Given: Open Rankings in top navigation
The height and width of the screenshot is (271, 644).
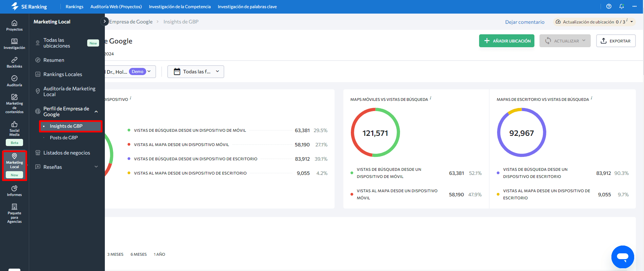Looking at the screenshot, I should click(x=74, y=6).
